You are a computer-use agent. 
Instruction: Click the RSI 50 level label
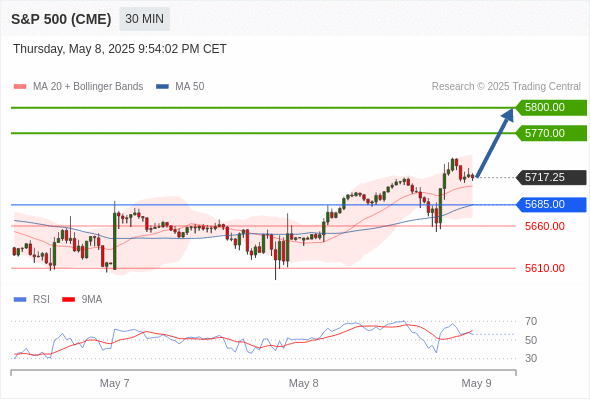(x=531, y=340)
